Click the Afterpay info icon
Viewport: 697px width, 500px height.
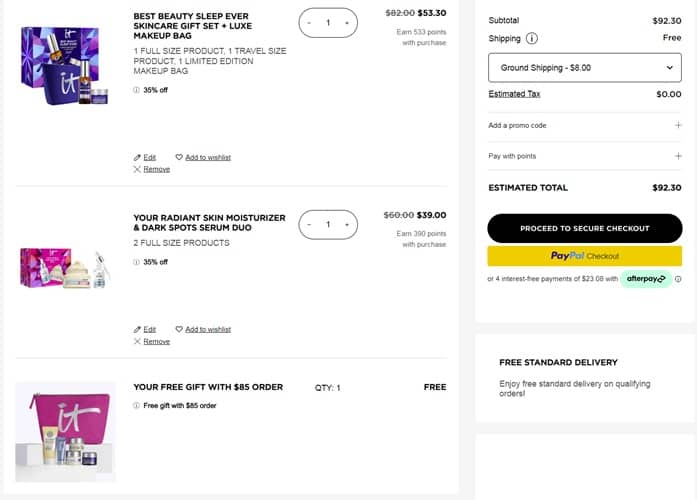678,279
